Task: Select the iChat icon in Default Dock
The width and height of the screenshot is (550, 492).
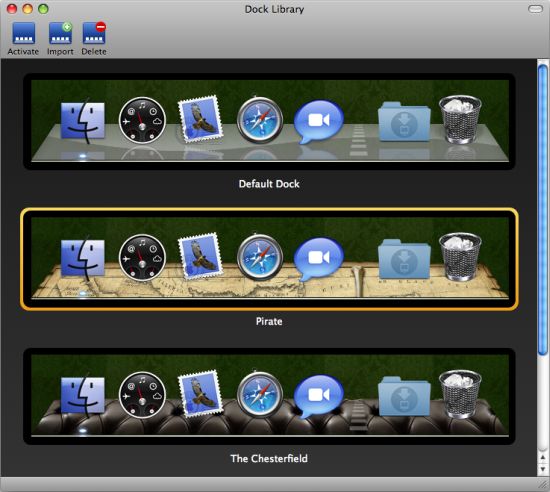Action: (x=318, y=121)
